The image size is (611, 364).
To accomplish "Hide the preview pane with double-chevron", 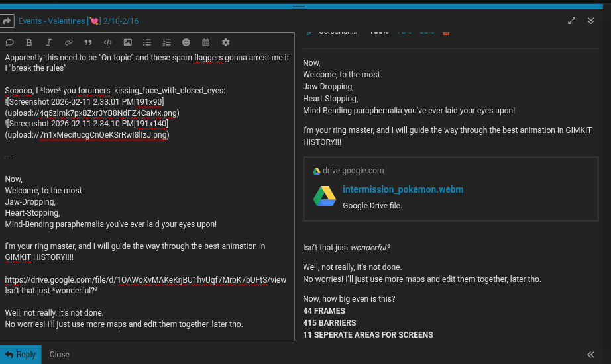I will (x=590, y=355).
